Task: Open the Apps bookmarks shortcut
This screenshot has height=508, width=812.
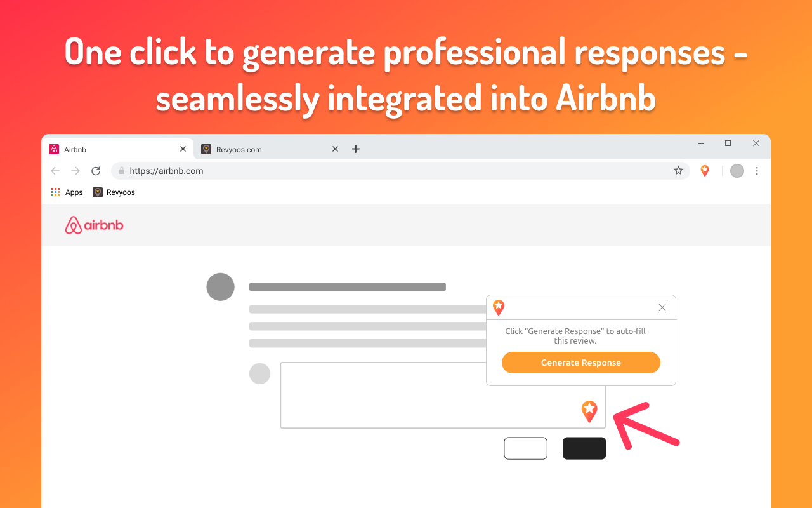Action: (67, 192)
